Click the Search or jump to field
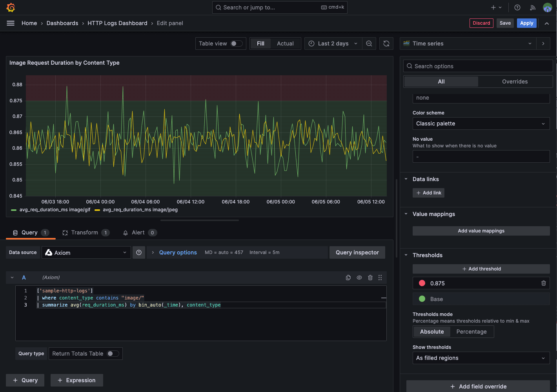The image size is (557, 392). tap(280, 7)
